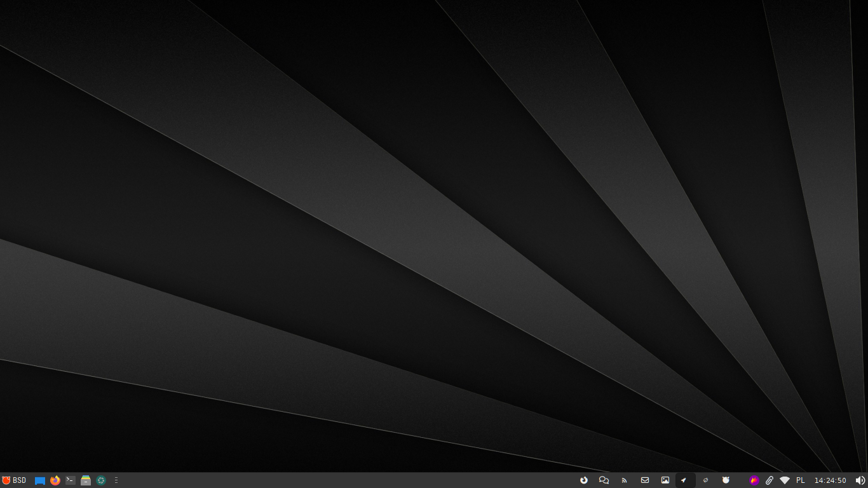Switch the PL keyboard layout indicator
The height and width of the screenshot is (488, 868).
pos(801,480)
